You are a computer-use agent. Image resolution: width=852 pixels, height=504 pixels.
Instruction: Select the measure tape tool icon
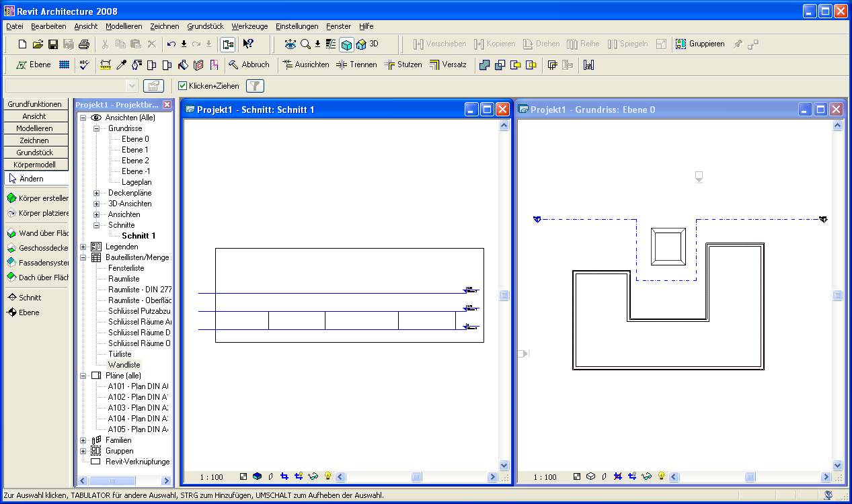(x=105, y=65)
